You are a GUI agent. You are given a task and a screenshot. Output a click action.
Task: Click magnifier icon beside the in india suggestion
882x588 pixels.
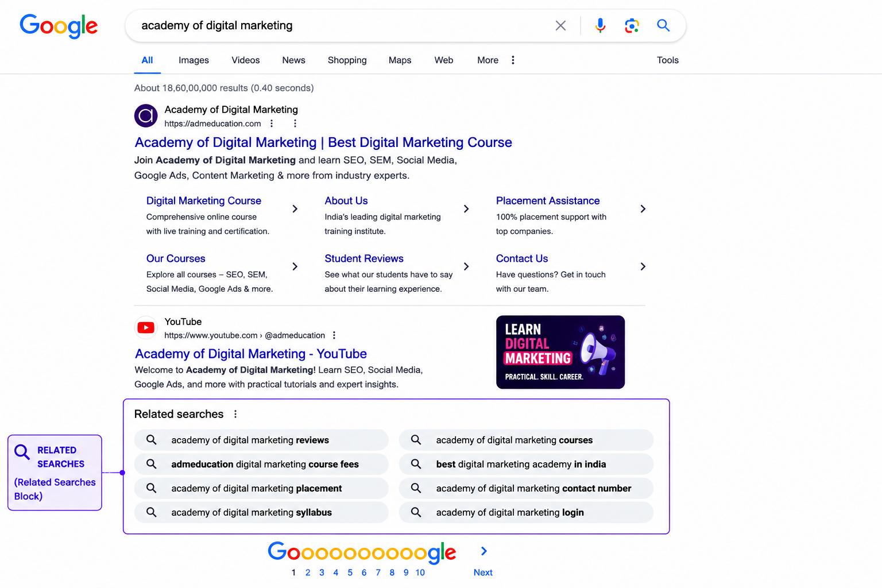416,464
